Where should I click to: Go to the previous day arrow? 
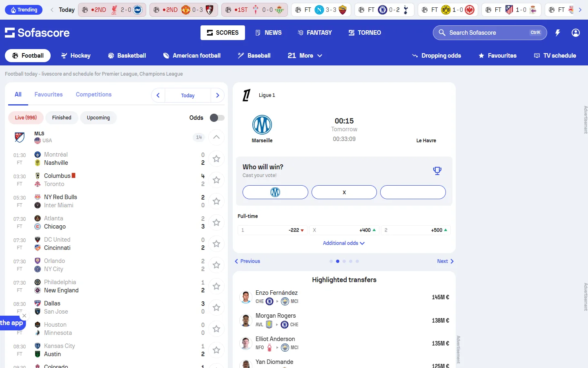[158, 95]
